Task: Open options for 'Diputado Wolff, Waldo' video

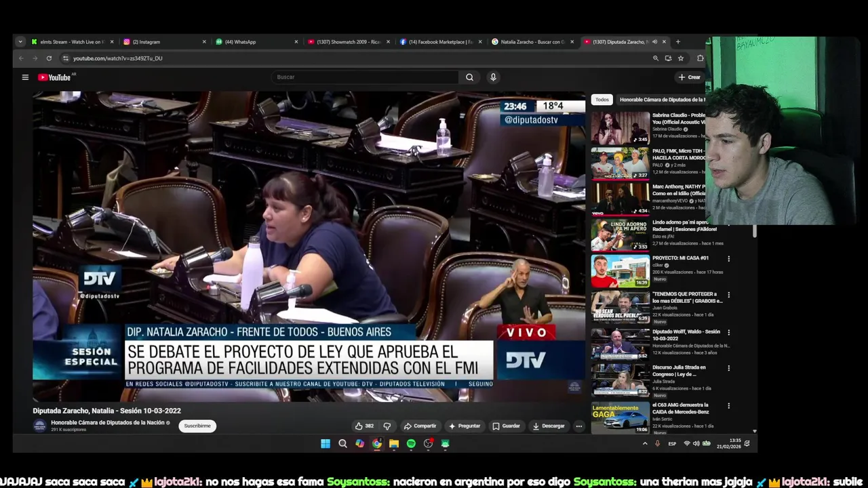Action: (729, 332)
